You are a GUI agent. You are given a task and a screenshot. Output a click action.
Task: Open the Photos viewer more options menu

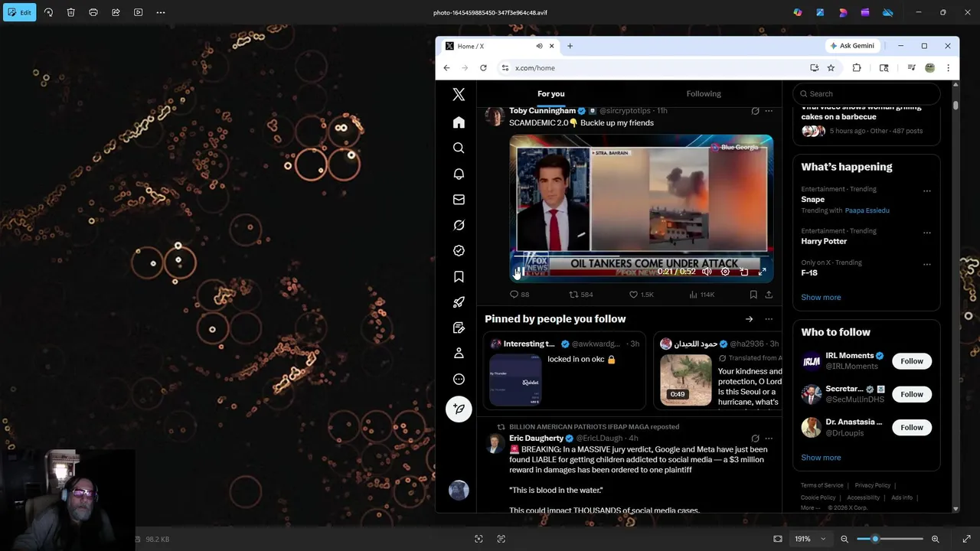point(161,12)
